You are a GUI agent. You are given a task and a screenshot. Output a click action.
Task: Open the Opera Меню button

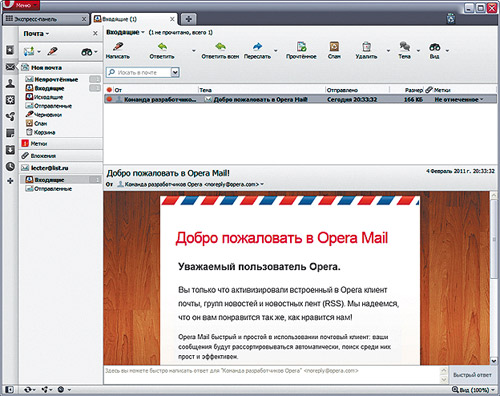point(21,5)
